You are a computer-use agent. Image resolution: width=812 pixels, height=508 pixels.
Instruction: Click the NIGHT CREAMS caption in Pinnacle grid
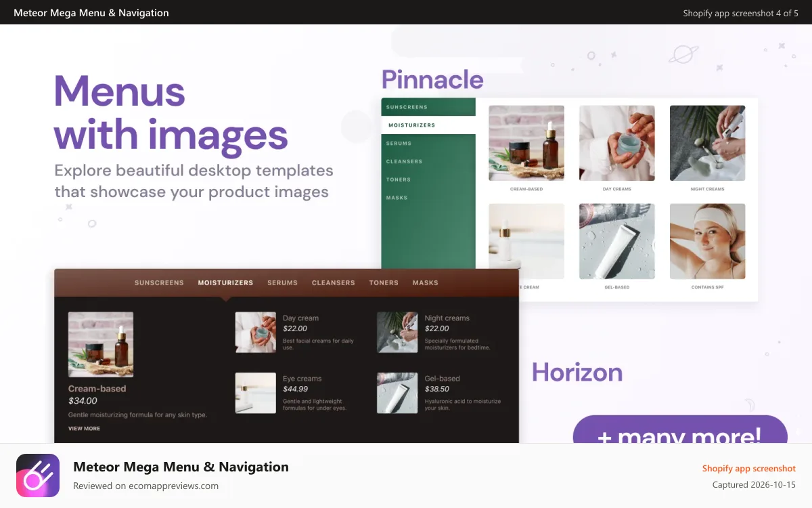pyautogui.click(x=707, y=189)
